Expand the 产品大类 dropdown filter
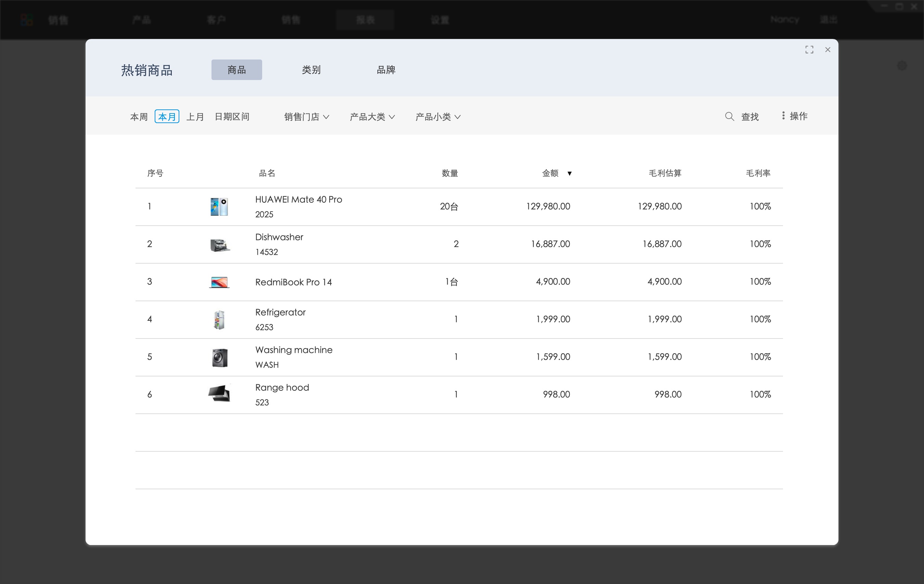This screenshot has height=584, width=924. (372, 116)
